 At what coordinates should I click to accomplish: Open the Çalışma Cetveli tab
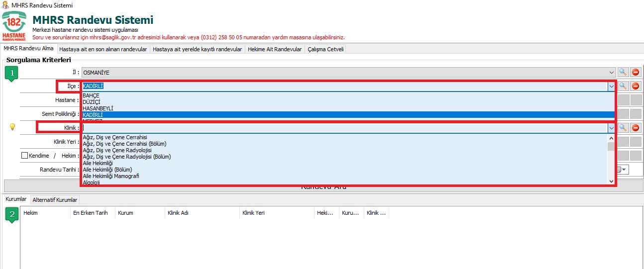[325, 49]
